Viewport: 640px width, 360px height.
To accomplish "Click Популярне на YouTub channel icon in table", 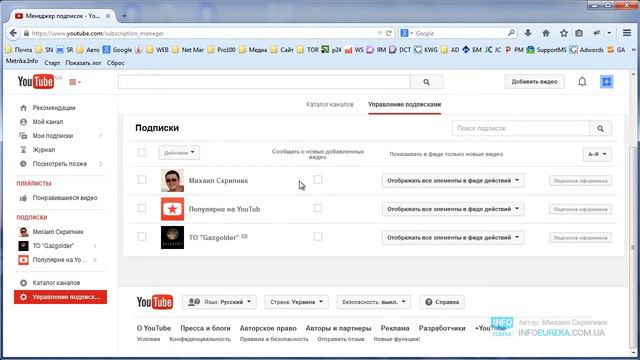I will [172, 209].
